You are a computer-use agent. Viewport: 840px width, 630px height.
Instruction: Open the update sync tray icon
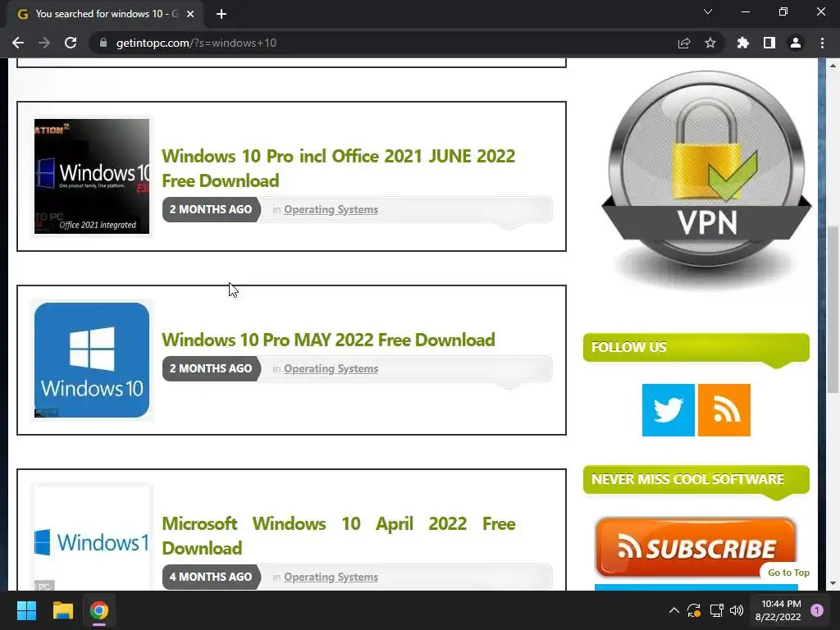[694, 610]
